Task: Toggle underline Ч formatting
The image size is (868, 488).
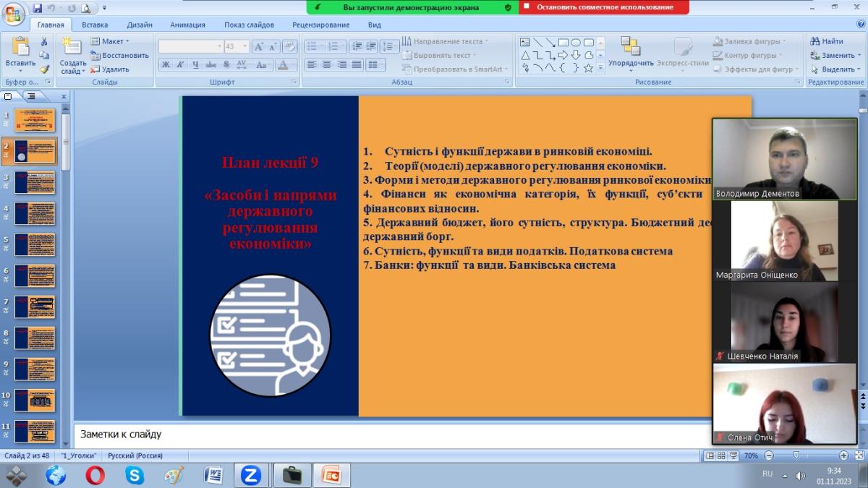Action: point(195,64)
